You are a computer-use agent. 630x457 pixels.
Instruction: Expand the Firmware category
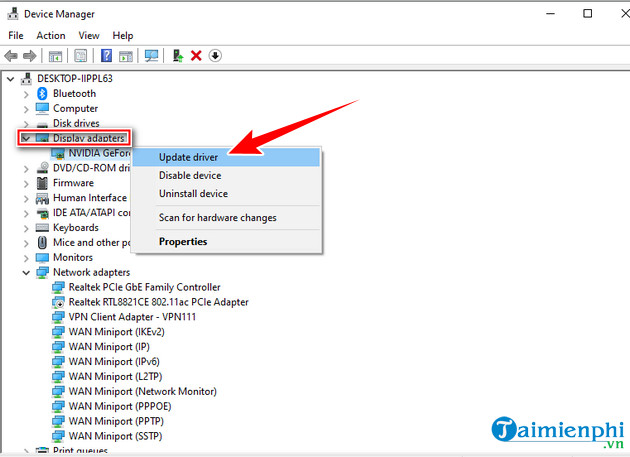coord(26,184)
